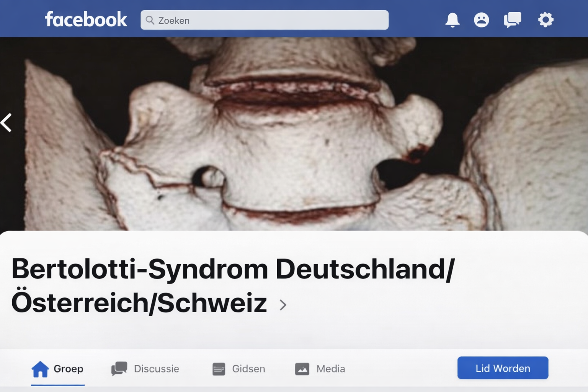Click the guide book icon beside Gidsen

pos(219,369)
